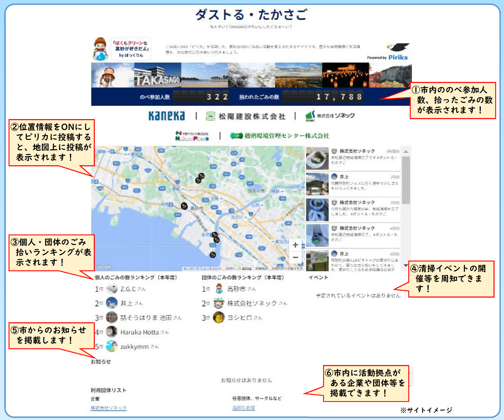Open ソネック post photo dated 4日前
Viewport: 504px width, 420px height.
coord(317,236)
